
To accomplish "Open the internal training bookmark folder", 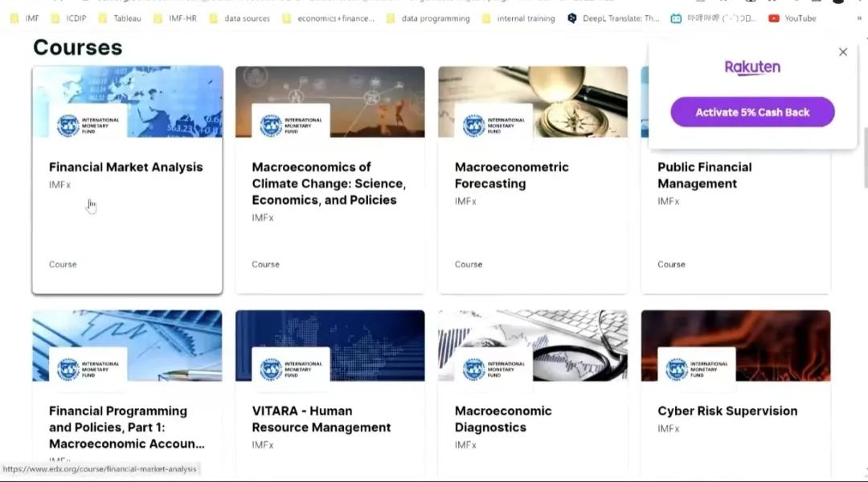I will click(518, 18).
